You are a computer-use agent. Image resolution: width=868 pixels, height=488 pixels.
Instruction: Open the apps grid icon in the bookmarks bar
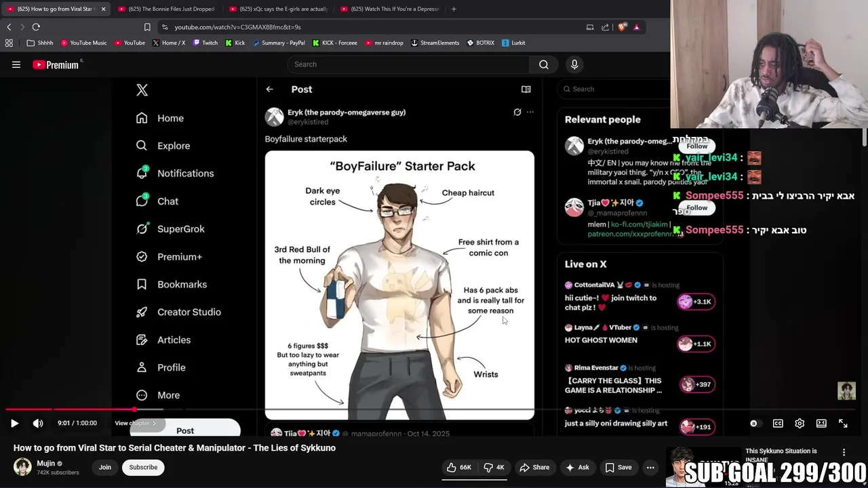[x=9, y=43]
